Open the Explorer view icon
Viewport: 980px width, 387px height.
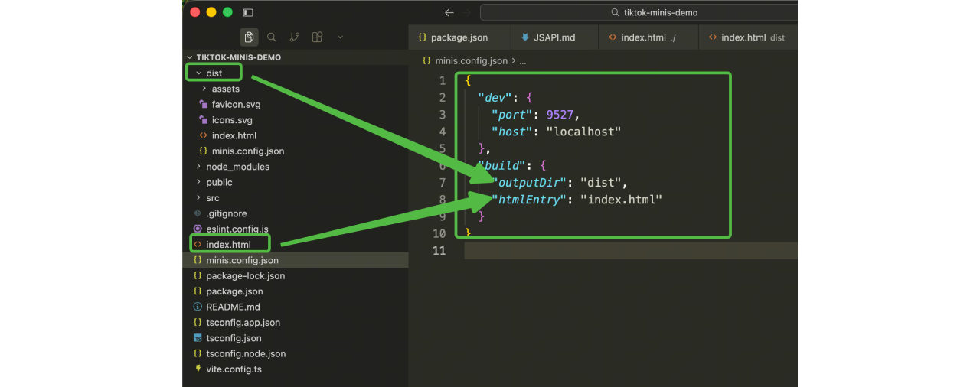pos(249,37)
